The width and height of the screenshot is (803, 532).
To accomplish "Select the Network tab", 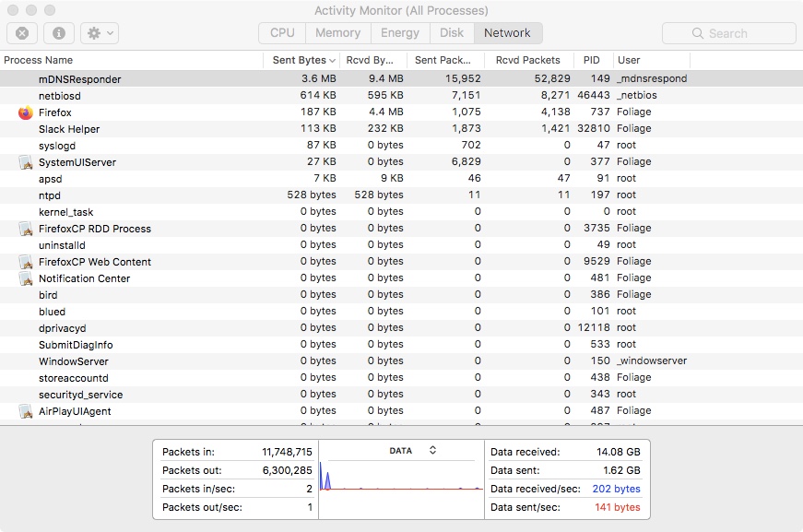I will (x=507, y=33).
